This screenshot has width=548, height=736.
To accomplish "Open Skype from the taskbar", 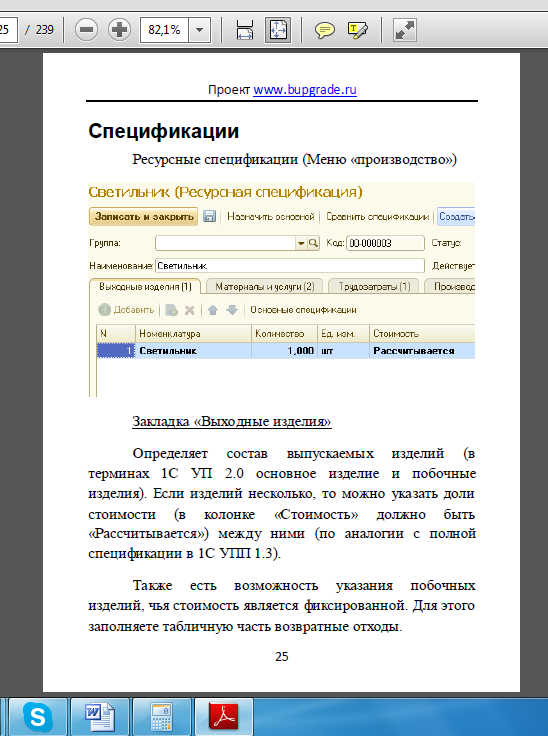I will coord(38,717).
